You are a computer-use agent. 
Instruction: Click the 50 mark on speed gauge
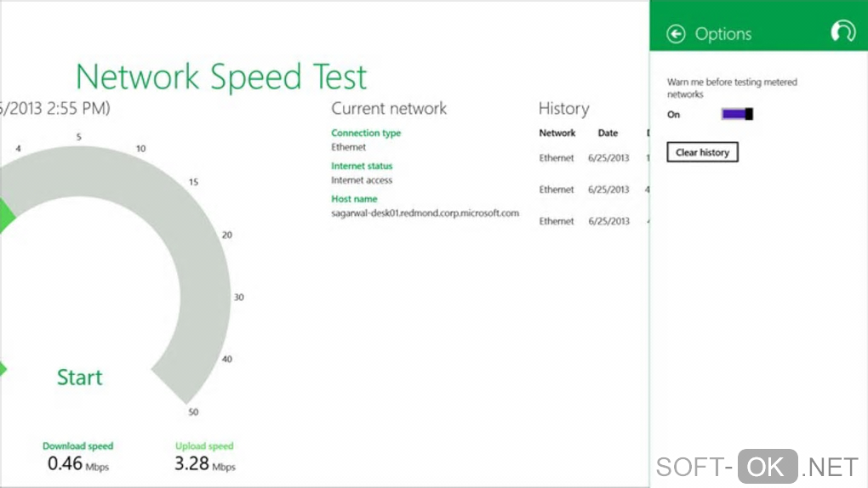tap(193, 412)
